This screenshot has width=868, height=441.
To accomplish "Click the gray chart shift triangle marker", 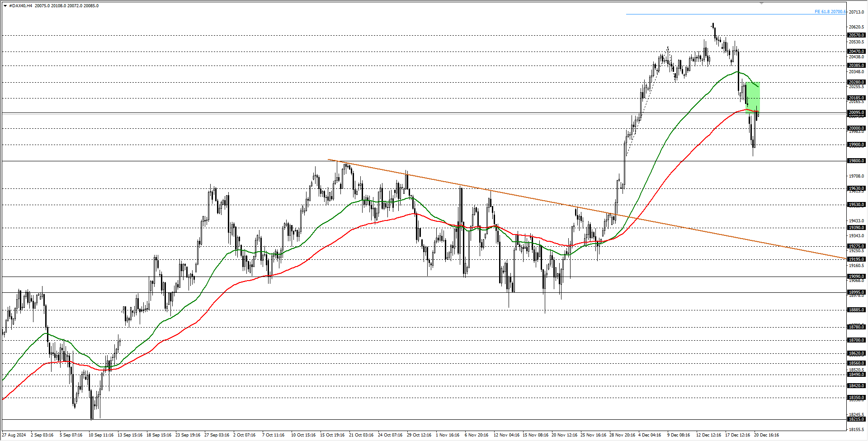I will pos(761,3).
